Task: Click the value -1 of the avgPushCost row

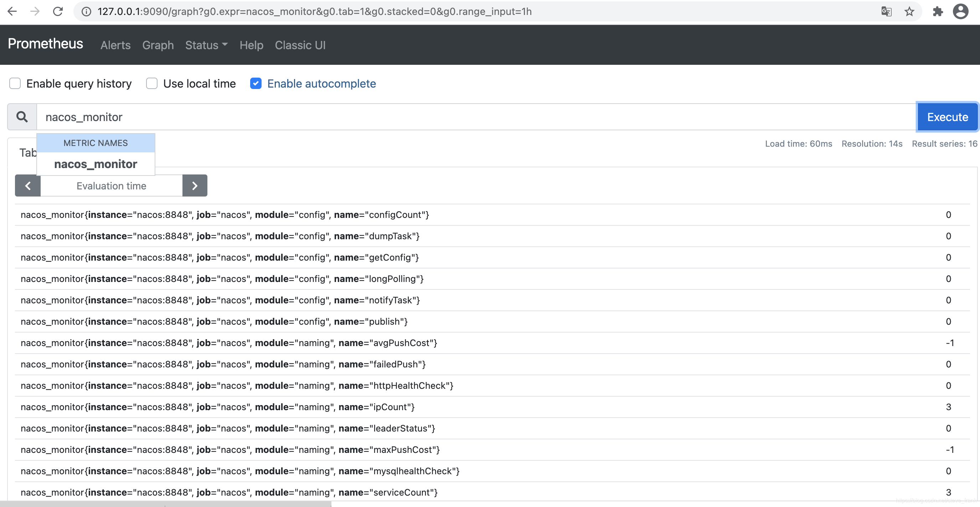Action: pyautogui.click(x=950, y=343)
